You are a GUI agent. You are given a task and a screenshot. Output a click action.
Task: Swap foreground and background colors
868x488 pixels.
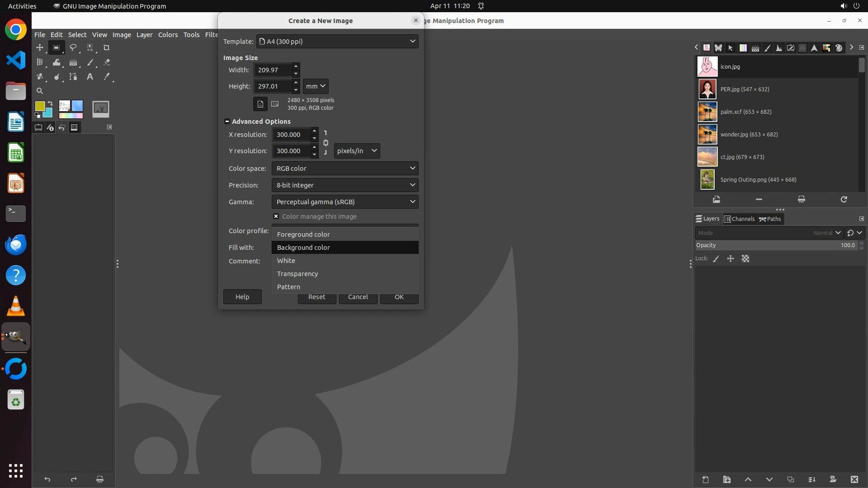pyautogui.click(x=50, y=103)
